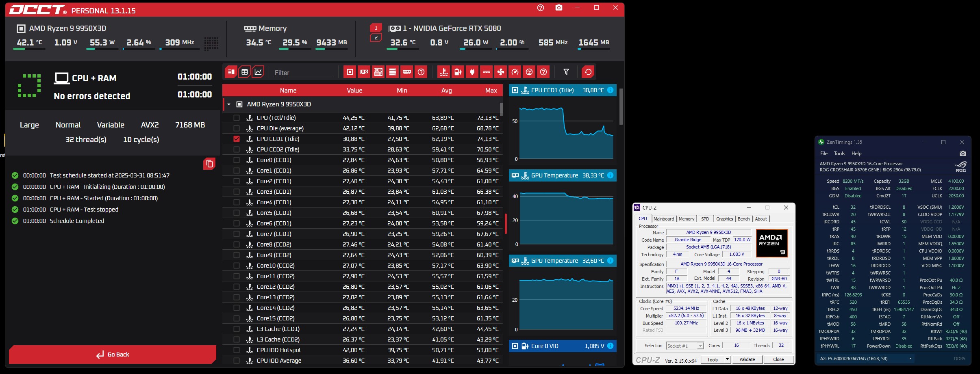This screenshot has height=374, width=980.
Task: Click the graph panel vertical scrollbar
Action: tap(621, 106)
